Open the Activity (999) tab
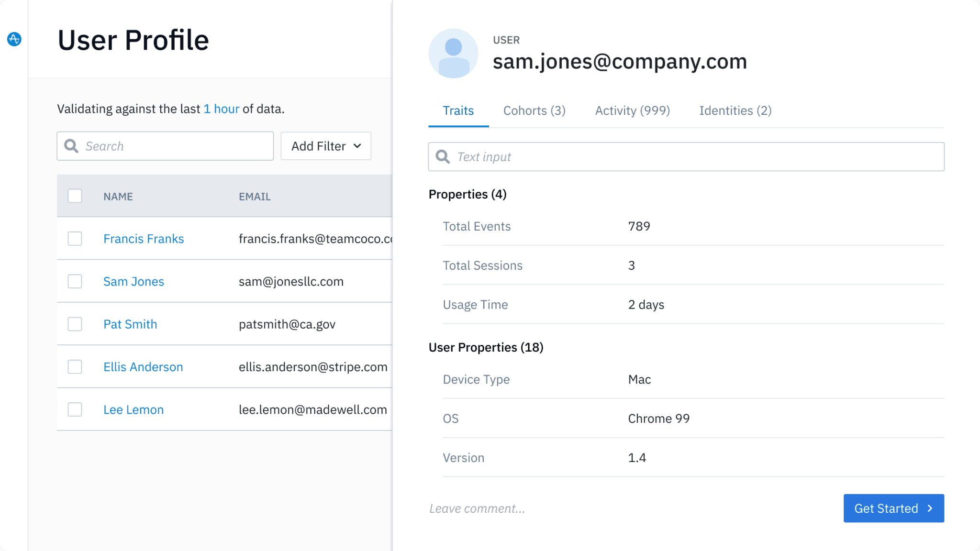980x551 pixels. 632,110
